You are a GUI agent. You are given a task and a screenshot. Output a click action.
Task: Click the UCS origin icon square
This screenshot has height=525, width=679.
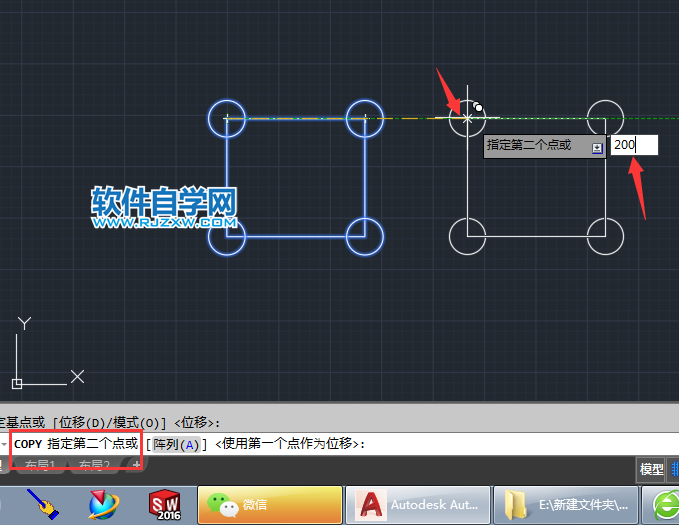click(17, 384)
